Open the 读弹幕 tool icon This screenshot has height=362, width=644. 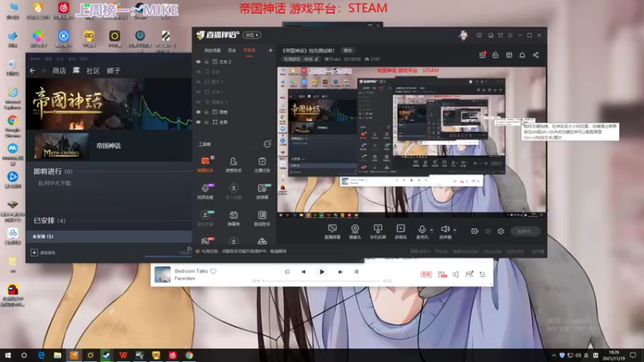(x=262, y=191)
